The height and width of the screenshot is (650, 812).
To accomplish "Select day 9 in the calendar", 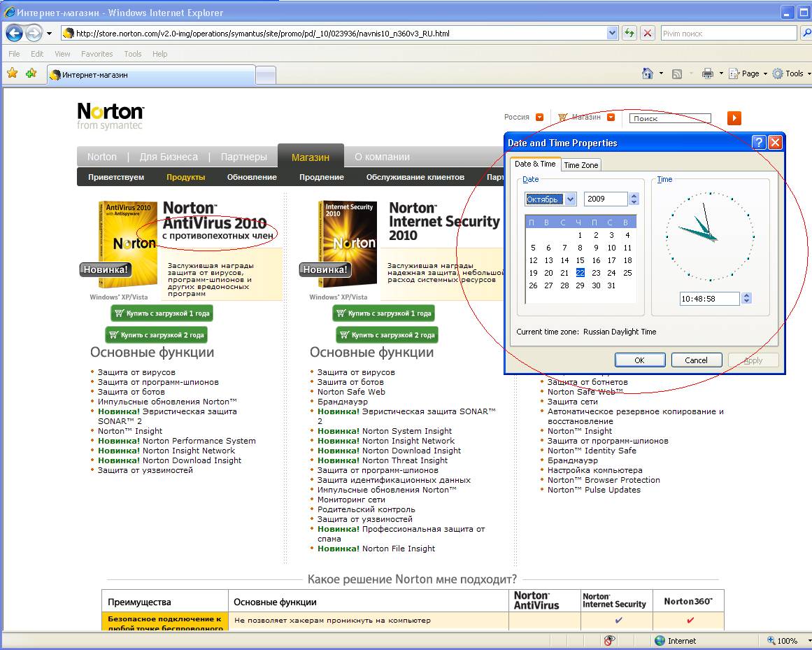I will pyautogui.click(x=596, y=248).
